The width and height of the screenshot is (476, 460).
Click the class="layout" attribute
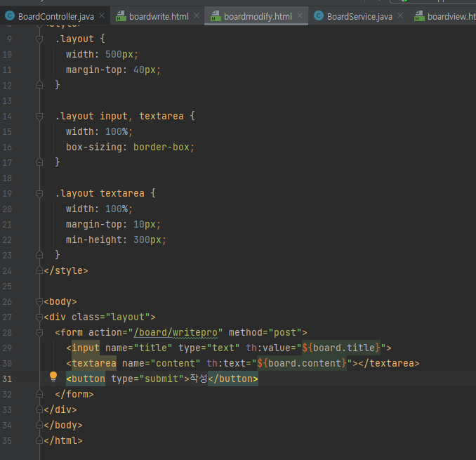(x=111, y=317)
